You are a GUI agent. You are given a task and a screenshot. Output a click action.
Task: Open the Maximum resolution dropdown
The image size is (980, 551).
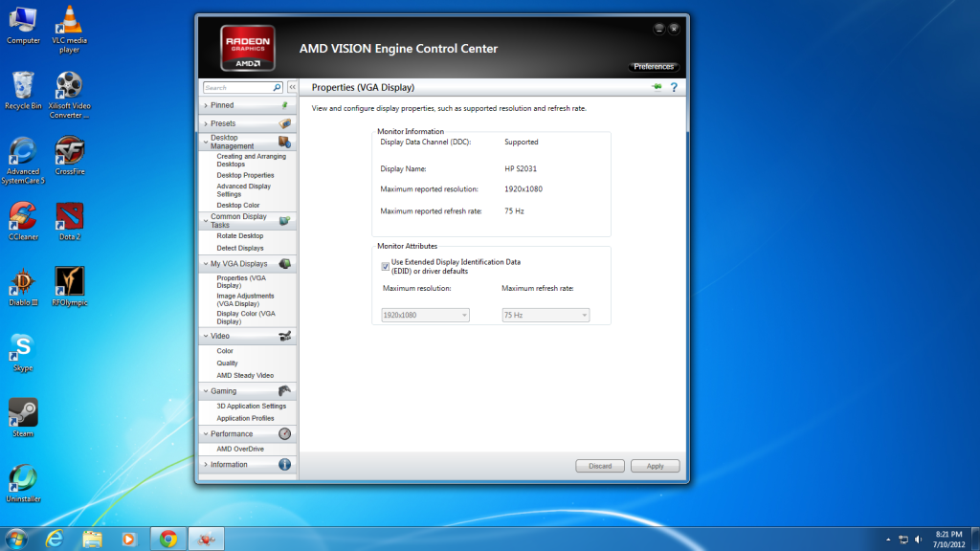click(425, 315)
